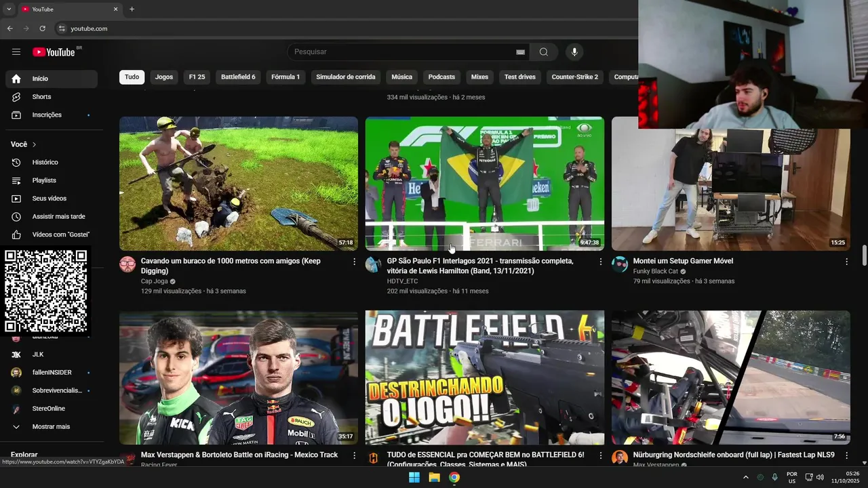Select the F1 25 filter chip
The width and height of the screenshot is (868, 488).
(x=197, y=77)
